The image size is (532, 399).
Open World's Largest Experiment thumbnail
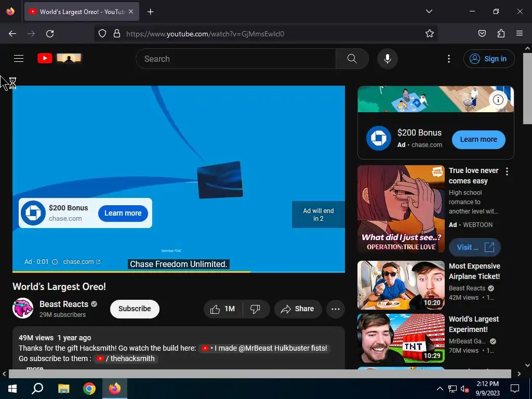click(x=401, y=338)
